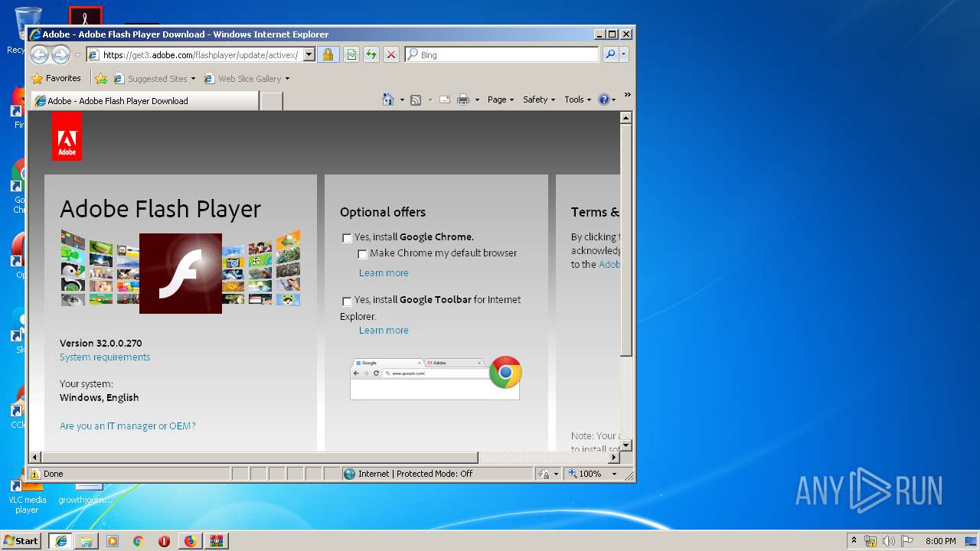Open Opera from the taskbar
The height and width of the screenshot is (551, 980).
coord(164,541)
